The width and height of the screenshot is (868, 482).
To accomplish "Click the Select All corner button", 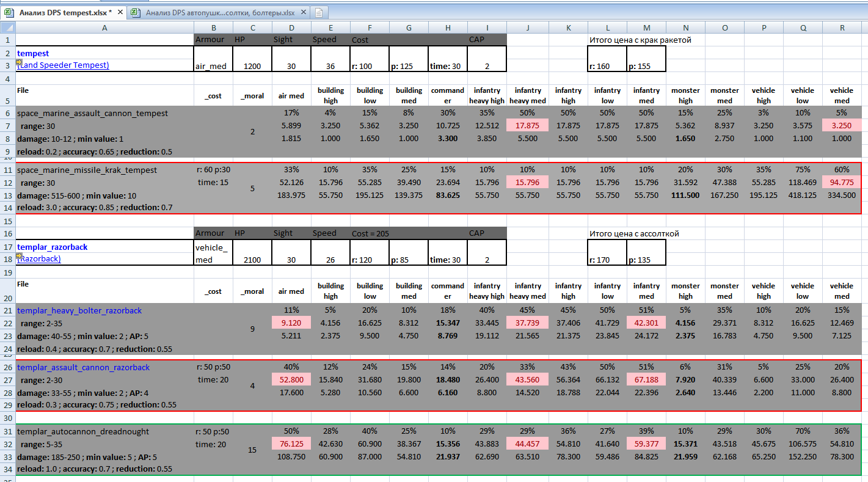I will tap(7, 27).
